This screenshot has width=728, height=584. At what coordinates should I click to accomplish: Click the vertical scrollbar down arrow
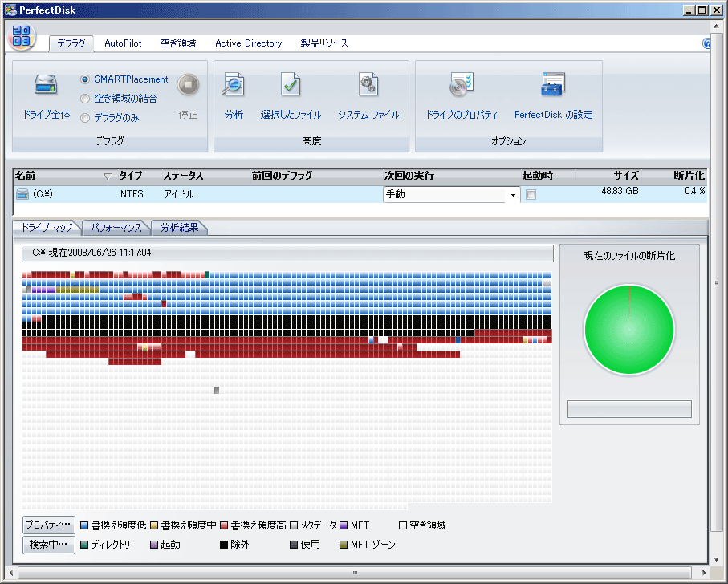(717, 559)
